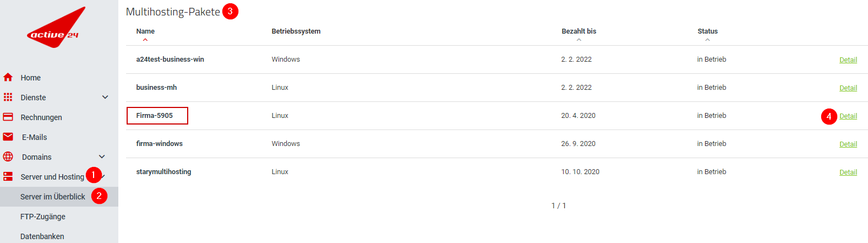Viewport: 868px width, 243px height.
Task: Click the Domains globe icon
Action: click(8, 157)
